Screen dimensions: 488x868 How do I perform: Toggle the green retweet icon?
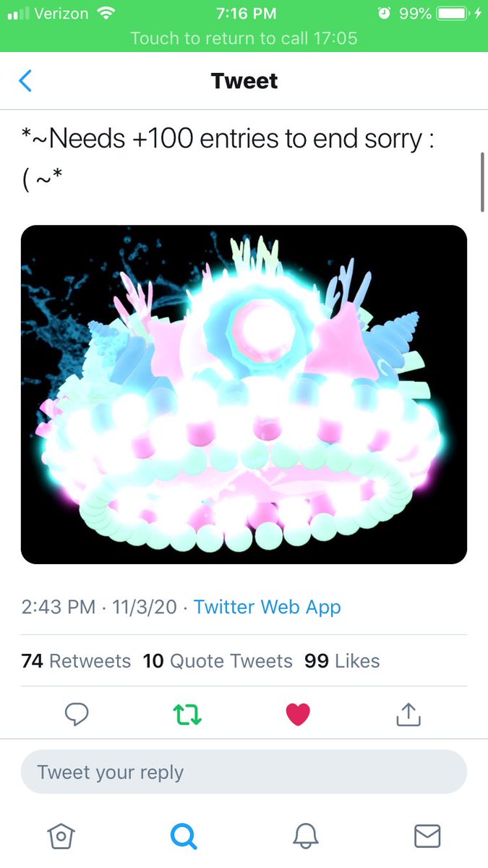click(x=187, y=715)
